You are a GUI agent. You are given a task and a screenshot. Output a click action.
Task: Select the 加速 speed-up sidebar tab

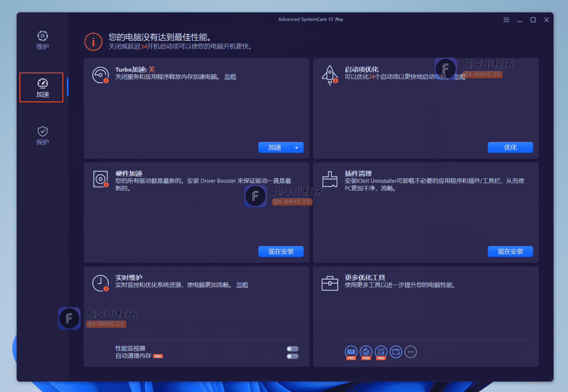pos(42,88)
